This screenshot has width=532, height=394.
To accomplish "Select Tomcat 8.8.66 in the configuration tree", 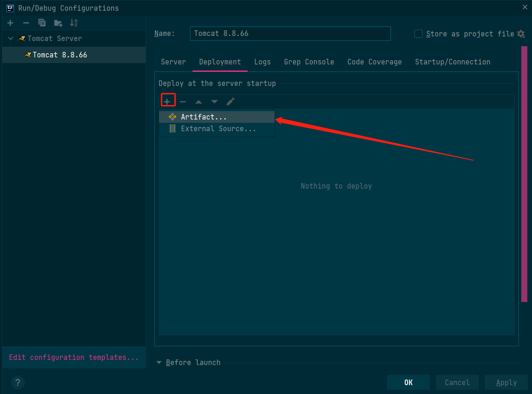I will (x=74, y=55).
